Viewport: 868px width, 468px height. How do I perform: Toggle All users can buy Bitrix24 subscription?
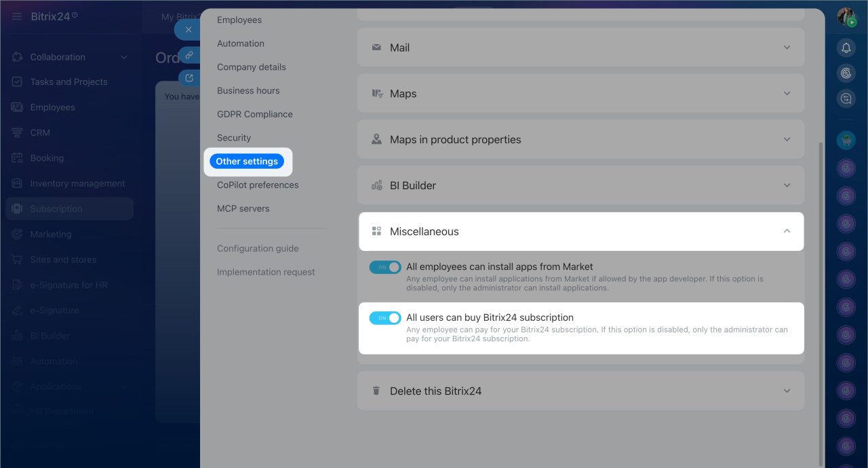pos(384,318)
